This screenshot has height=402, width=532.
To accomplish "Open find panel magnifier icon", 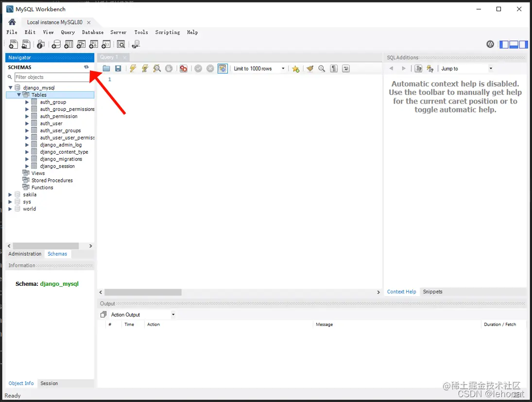I will (322, 69).
